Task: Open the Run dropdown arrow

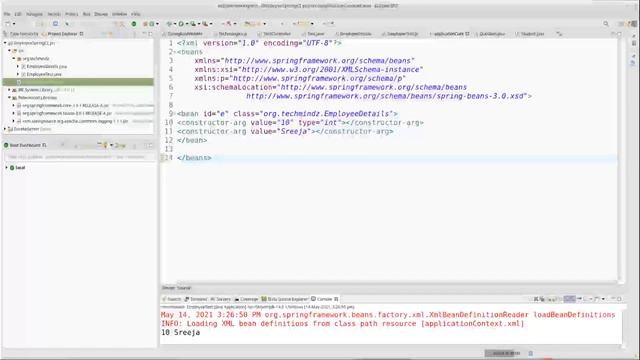Action: click(187, 24)
